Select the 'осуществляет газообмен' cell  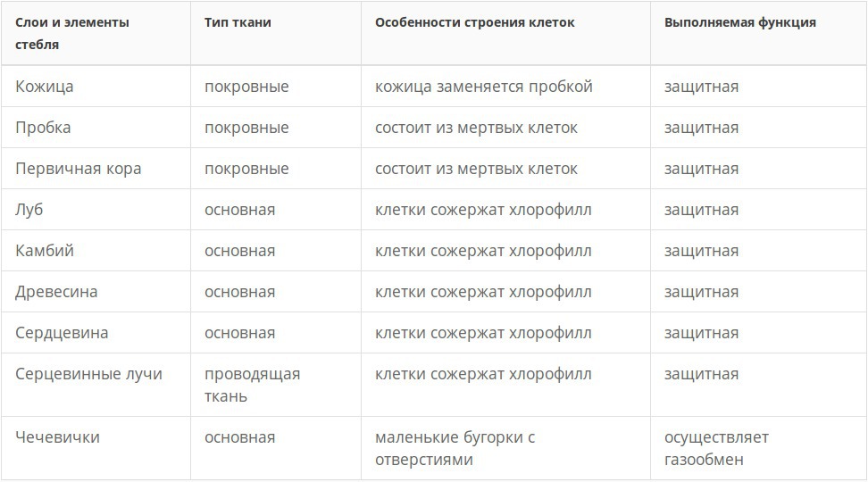tap(716, 449)
